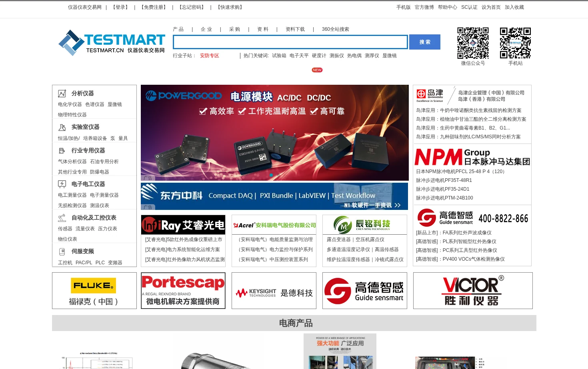Select the 资料下载 search tab
The image size is (588, 369).
pyautogui.click(x=295, y=29)
